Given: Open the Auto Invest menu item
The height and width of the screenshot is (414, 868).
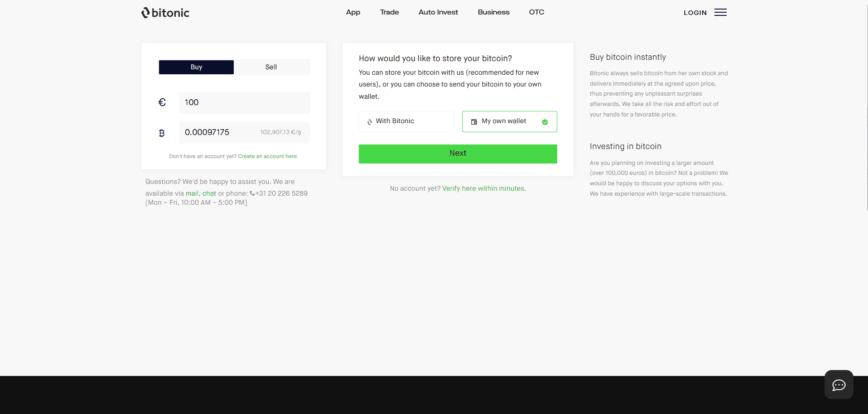Looking at the screenshot, I should [x=438, y=12].
